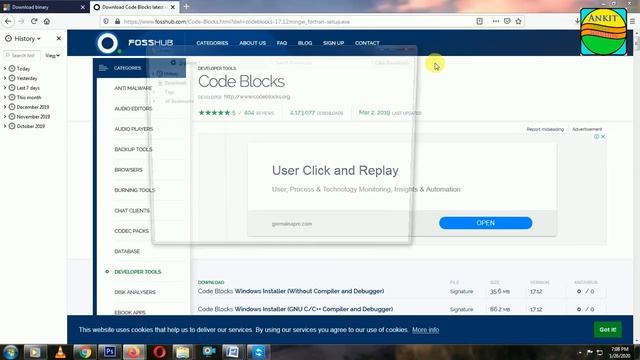Close the History sidebar
This screenshot has height=360, width=640.
pos(59,38)
